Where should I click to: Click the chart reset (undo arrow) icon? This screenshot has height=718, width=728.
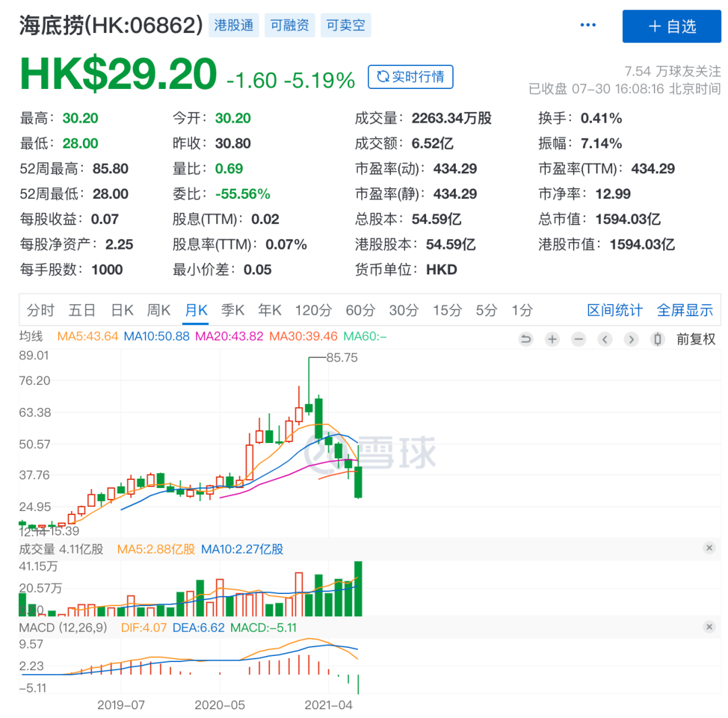click(x=526, y=340)
